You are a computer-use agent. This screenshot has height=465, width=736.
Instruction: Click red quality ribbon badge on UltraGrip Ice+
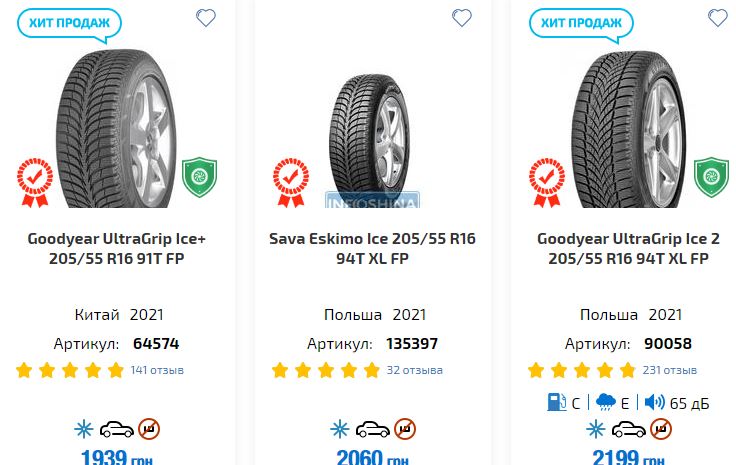[x=36, y=179]
